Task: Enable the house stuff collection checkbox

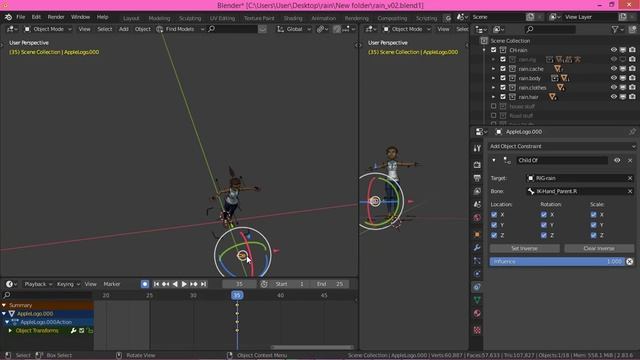Action: point(493,106)
